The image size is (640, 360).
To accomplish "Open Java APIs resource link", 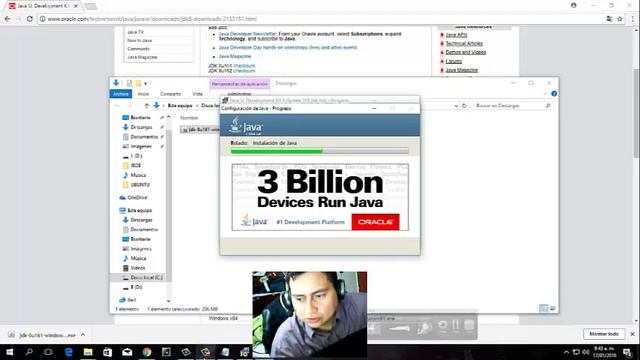I will point(456,35).
